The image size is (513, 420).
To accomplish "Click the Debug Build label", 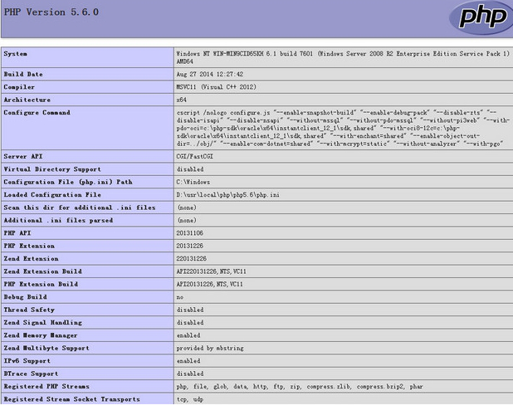I will pyautogui.click(x=25, y=296).
